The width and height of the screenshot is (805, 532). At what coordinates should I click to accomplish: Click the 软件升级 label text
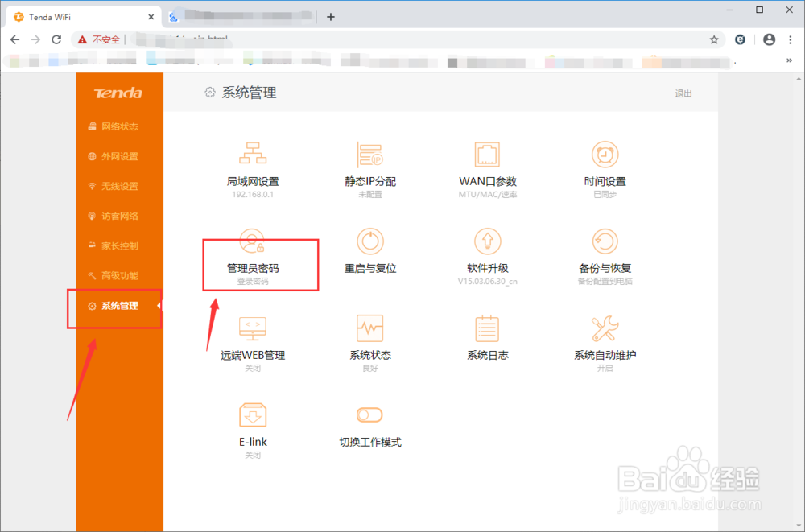[487, 268]
